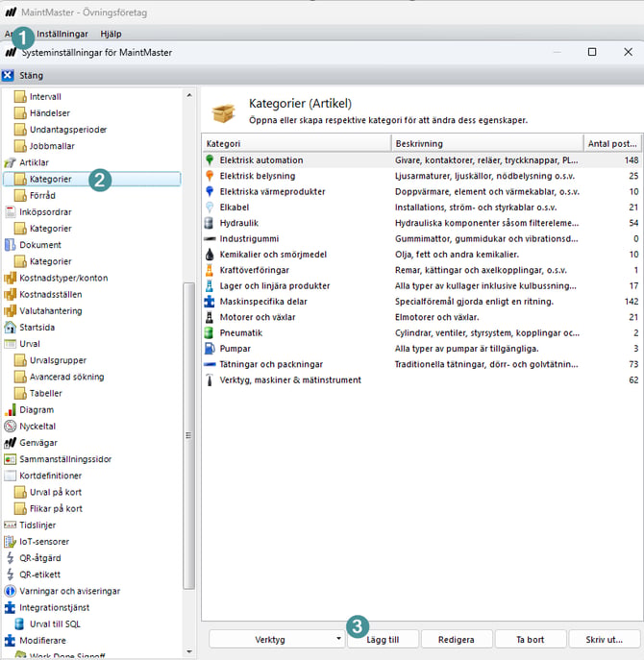Click the Ta bort button
644x660 pixels.
[531, 640]
